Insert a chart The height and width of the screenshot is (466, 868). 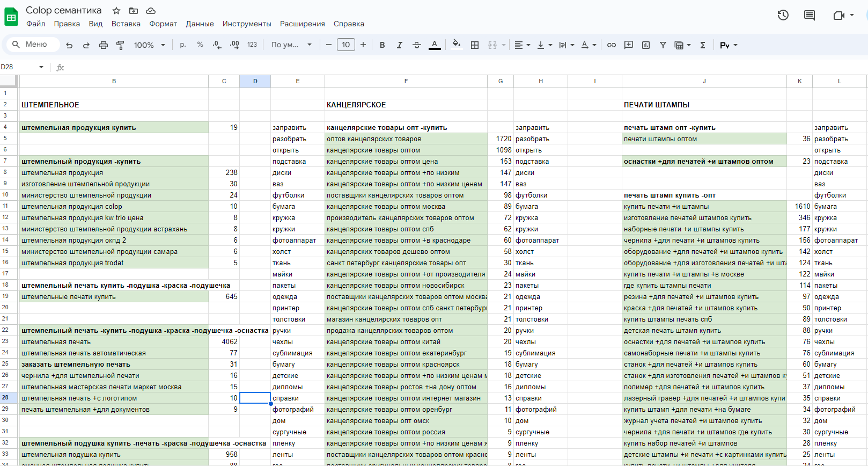pyautogui.click(x=646, y=45)
